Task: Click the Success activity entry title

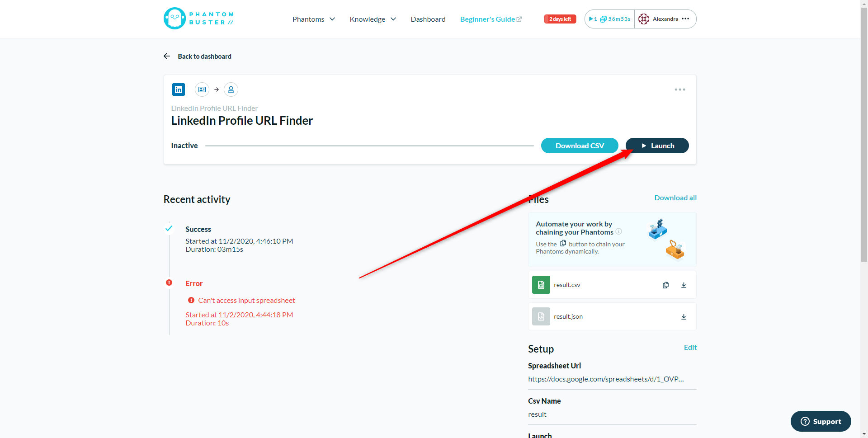Action: 198,229
